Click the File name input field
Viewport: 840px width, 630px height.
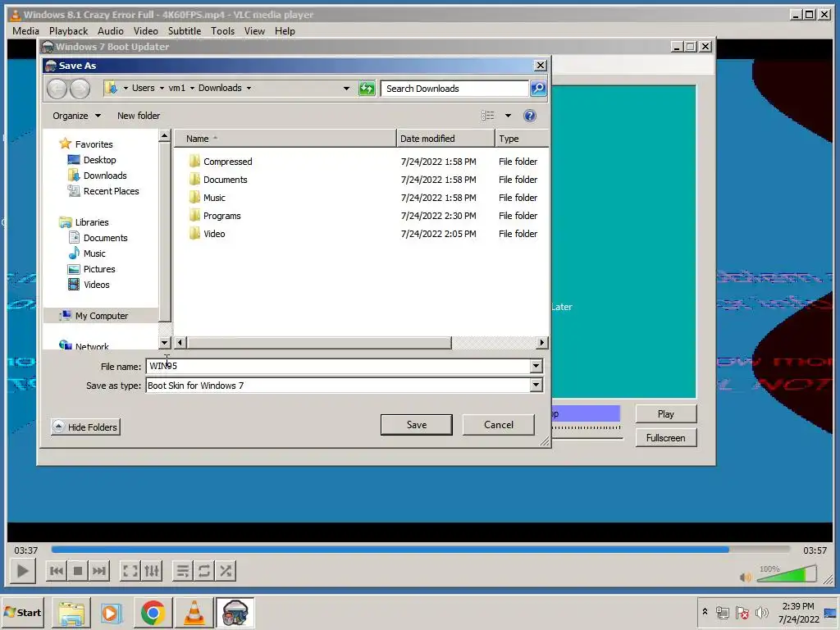337,366
